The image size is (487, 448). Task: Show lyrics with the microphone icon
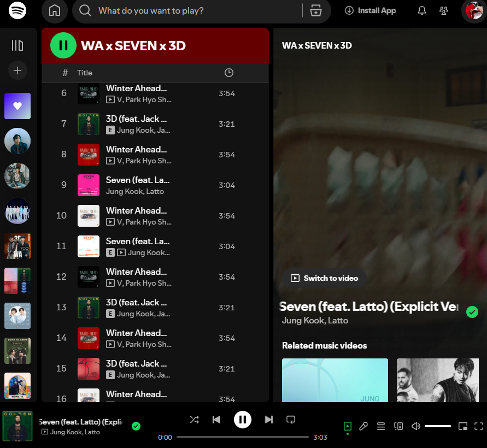click(x=363, y=426)
